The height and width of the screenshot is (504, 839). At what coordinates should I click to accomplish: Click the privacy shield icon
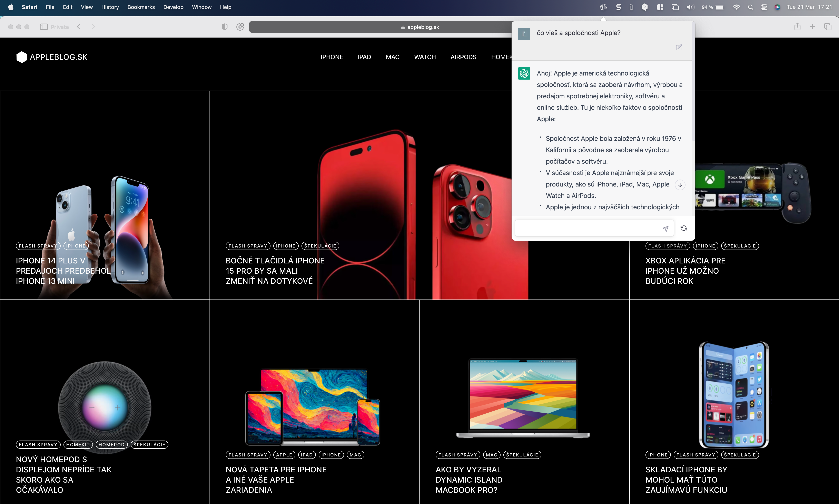[x=225, y=27]
